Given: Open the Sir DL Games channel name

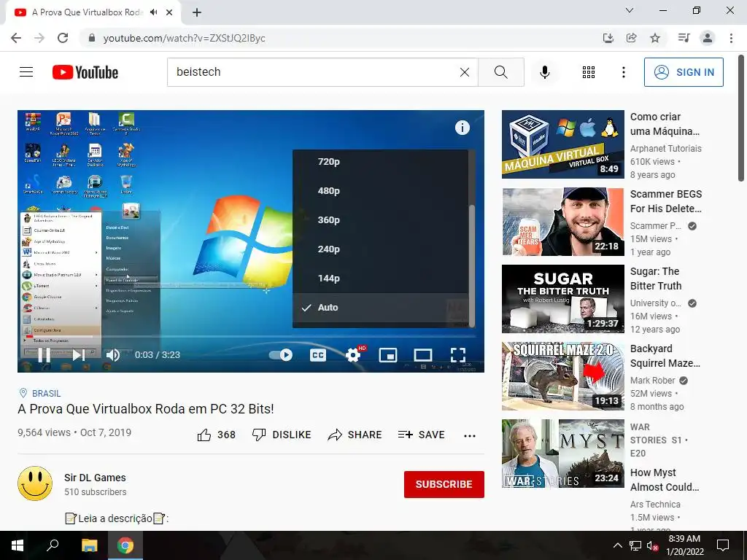Looking at the screenshot, I should pyautogui.click(x=96, y=478).
